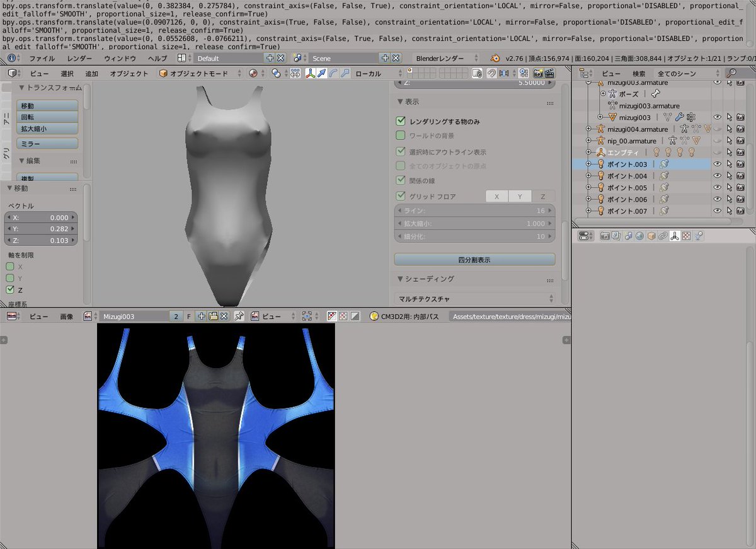Enable the X axis constraint checkbox

coord(10,267)
